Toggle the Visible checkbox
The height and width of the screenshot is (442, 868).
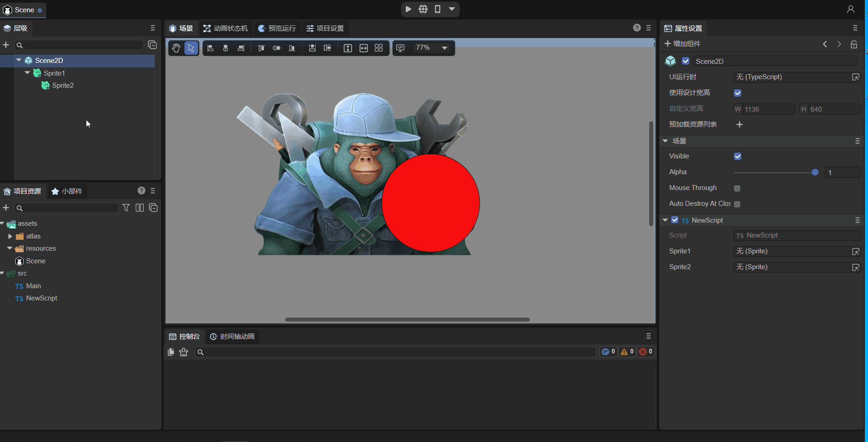click(737, 157)
